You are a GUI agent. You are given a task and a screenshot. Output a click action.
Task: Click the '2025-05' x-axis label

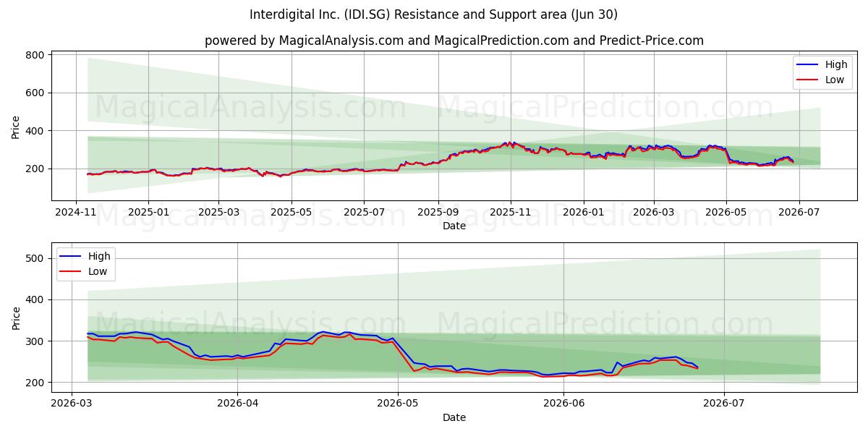(x=291, y=213)
